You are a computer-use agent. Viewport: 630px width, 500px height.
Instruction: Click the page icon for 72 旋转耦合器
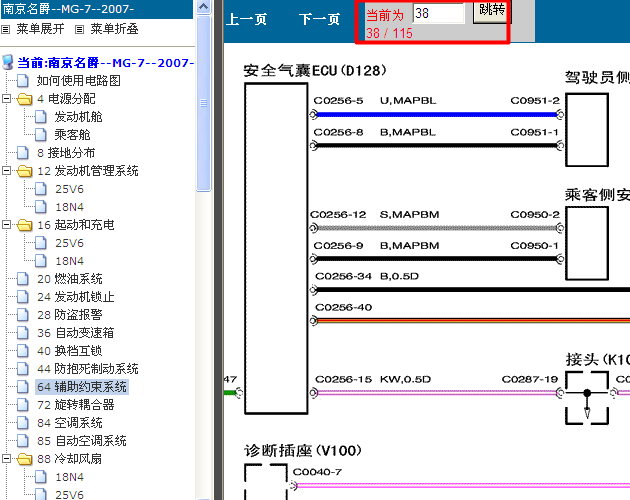click(23, 405)
